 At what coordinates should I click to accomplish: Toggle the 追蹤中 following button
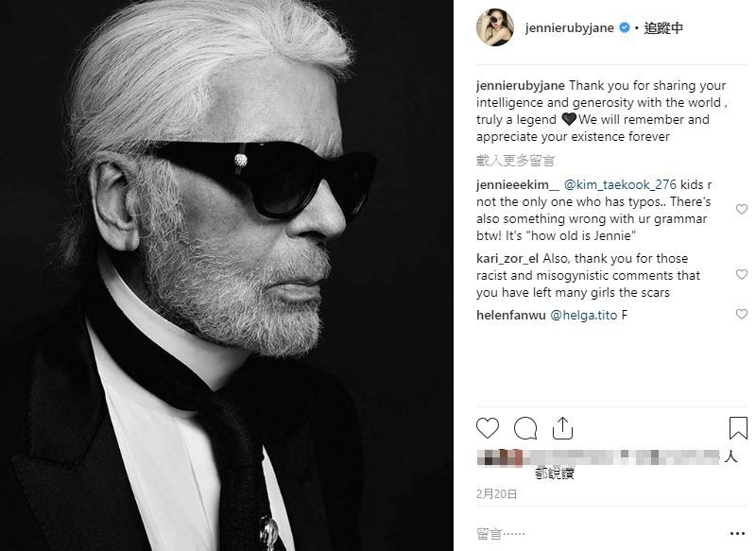(663, 28)
